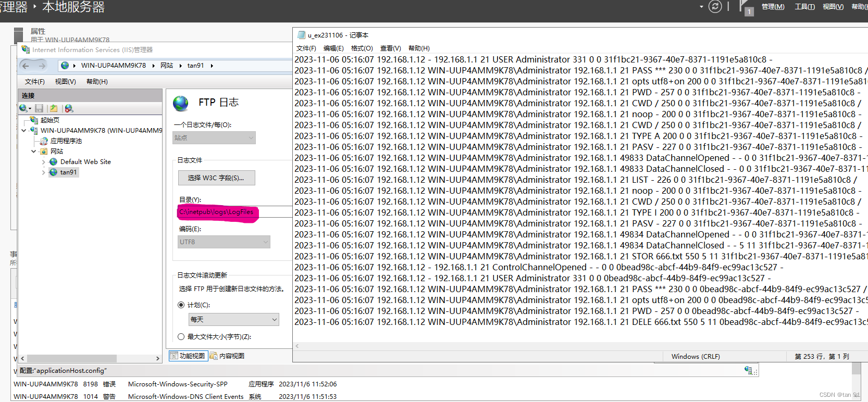Open Server Manager 视图(V) menu
Viewport: 868px width, 402px height.
833,7
